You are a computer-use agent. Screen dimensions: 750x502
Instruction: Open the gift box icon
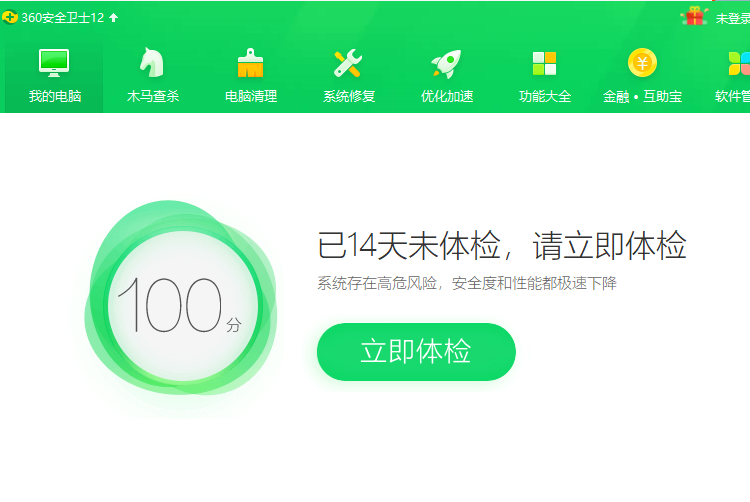click(694, 16)
